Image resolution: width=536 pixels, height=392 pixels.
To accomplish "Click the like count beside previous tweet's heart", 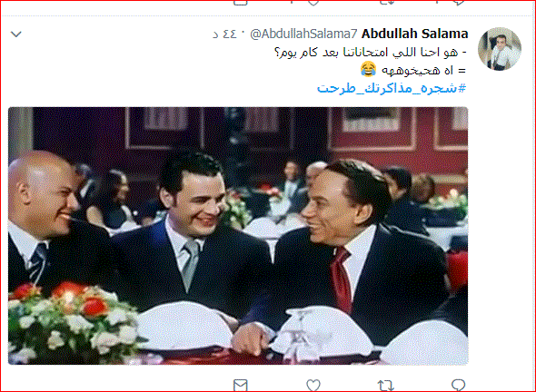I will [x=292, y=2].
